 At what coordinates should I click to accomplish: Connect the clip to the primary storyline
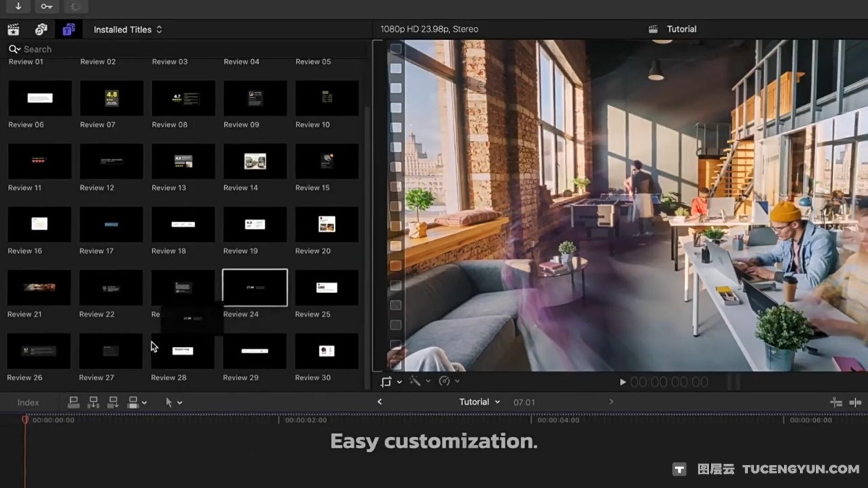click(x=74, y=402)
